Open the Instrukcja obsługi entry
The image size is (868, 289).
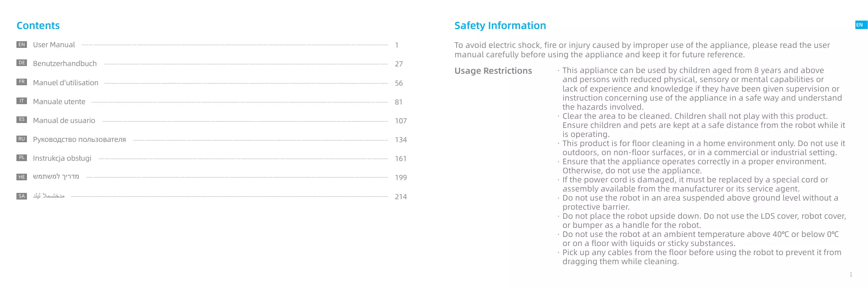(x=62, y=158)
